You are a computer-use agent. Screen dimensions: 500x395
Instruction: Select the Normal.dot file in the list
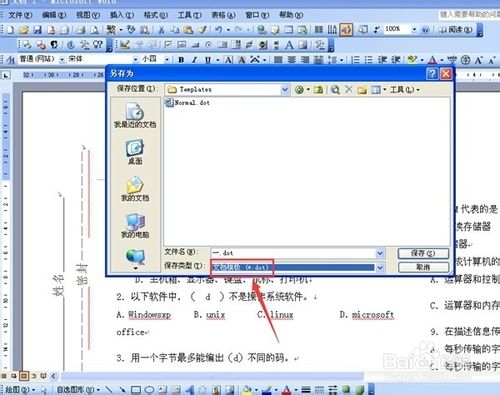click(188, 102)
